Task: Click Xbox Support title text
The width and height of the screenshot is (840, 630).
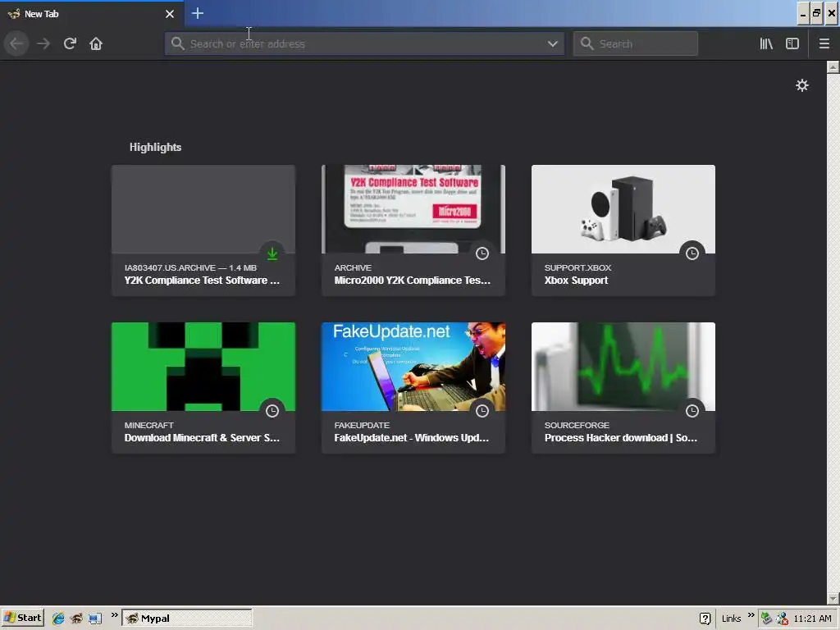Action: click(576, 281)
